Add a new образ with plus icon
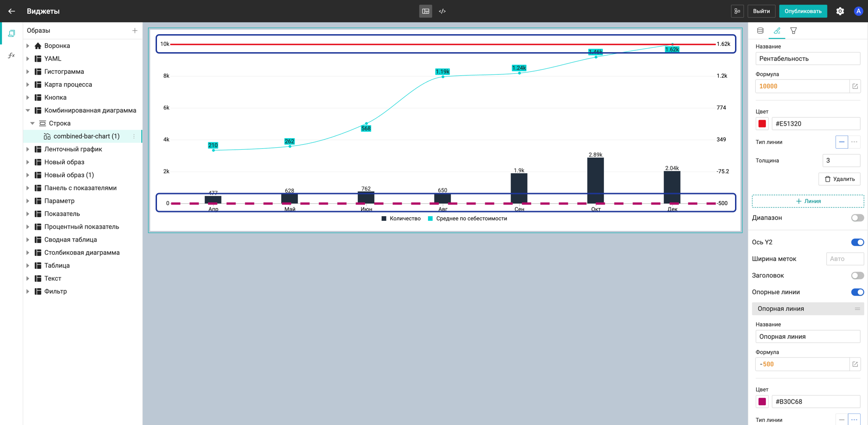 [x=135, y=30]
